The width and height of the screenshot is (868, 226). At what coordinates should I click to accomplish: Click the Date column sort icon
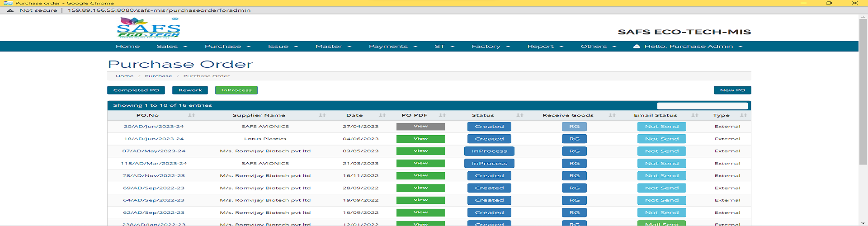(x=382, y=115)
